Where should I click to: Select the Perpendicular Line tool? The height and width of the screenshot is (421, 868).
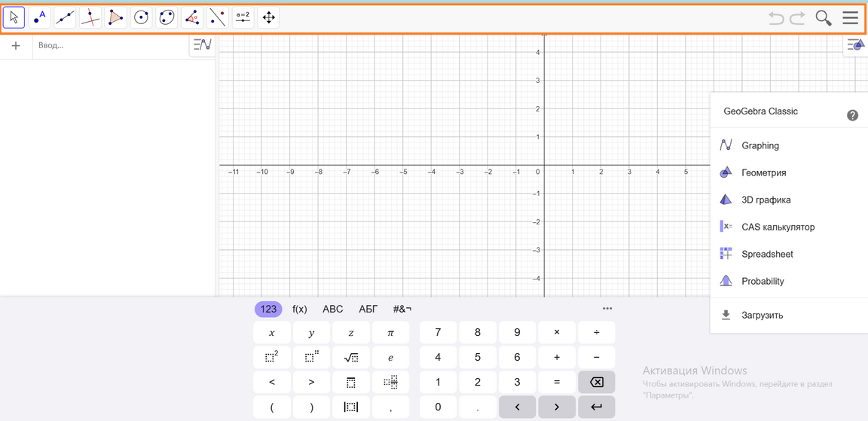click(90, 17)
